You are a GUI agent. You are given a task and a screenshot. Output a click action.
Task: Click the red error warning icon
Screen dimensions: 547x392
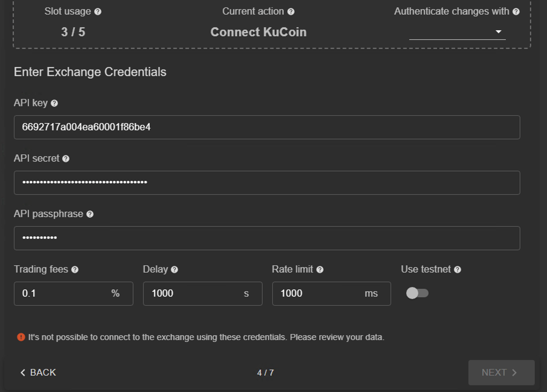21,337
